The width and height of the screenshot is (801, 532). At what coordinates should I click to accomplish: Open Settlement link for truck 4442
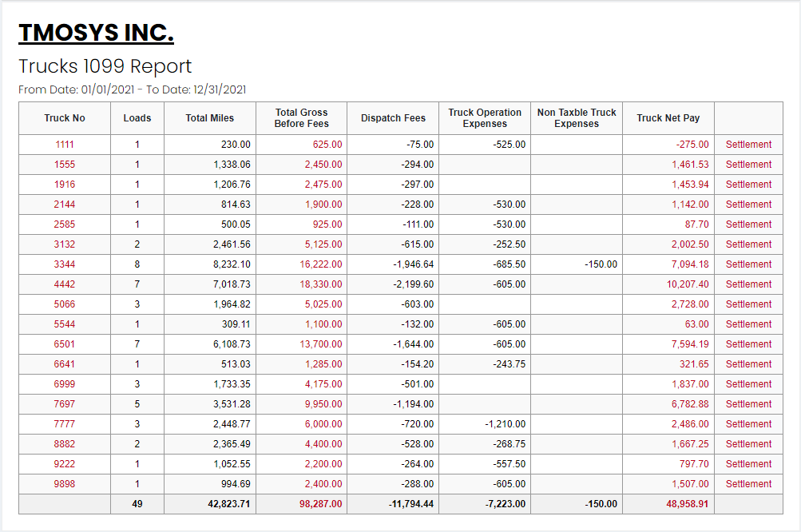(x=748, y=284)
